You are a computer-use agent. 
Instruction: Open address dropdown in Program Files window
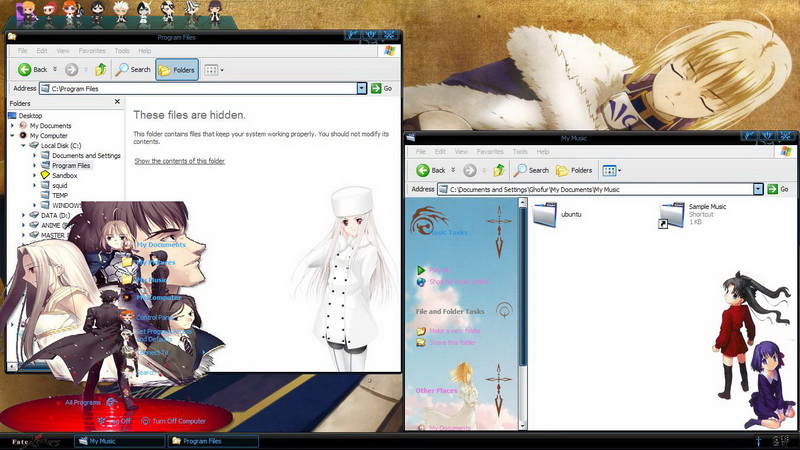point(362,88)
